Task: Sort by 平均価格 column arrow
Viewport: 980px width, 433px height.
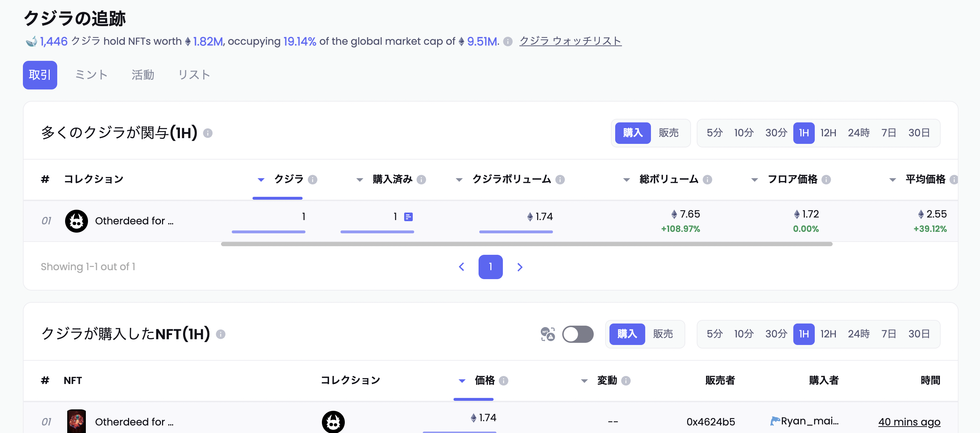Action: click(x=892, y=180)
